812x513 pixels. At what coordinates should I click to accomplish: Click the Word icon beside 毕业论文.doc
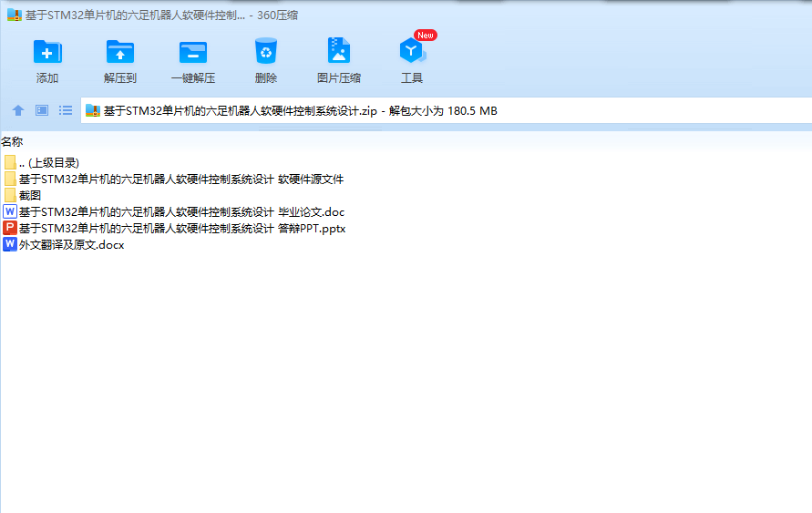10,211
